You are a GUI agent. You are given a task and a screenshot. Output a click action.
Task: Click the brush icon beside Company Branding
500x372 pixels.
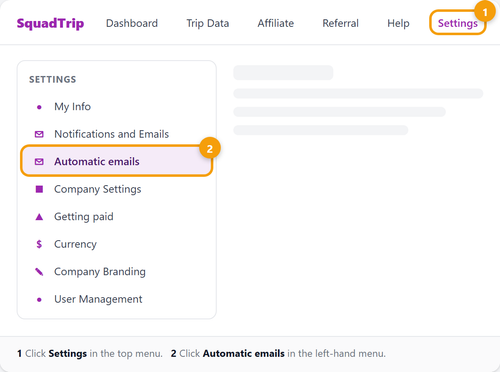(x=39, y=272)
